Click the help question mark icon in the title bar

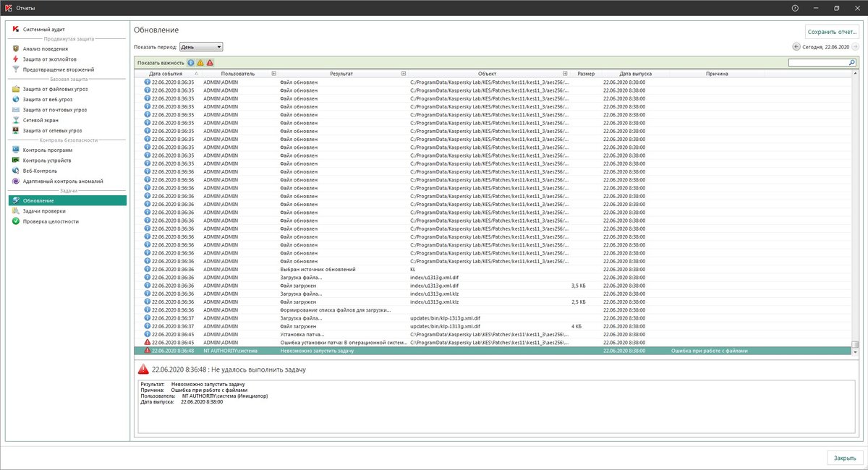pos(795,8)
